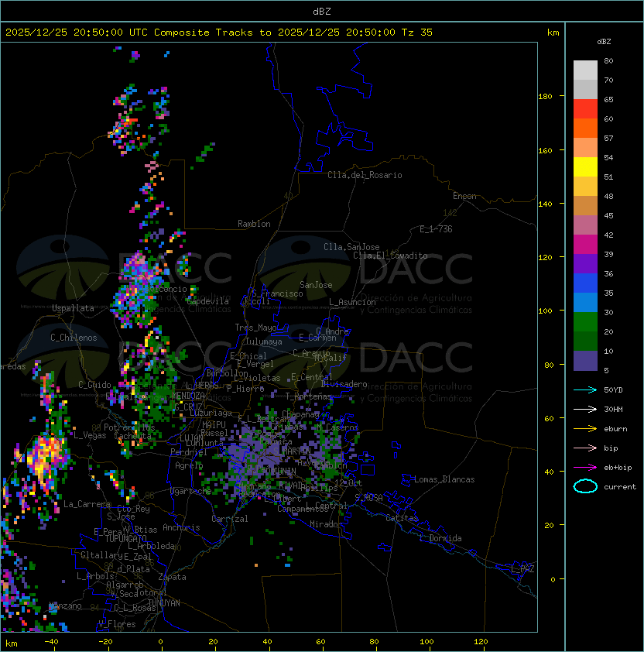Click the 180 km tick on the vertical axis
Viewport: 644px width, 652px height.
pos(545,97)
